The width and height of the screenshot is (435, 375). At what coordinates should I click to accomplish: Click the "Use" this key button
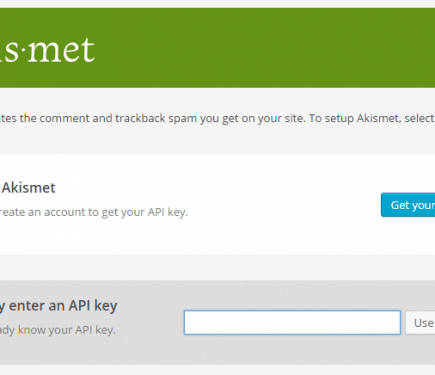(420, 323)
